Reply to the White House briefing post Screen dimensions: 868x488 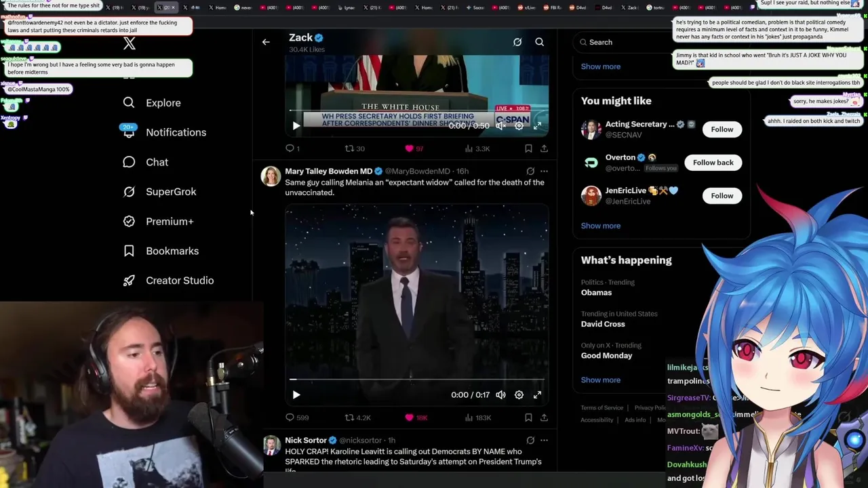[292, 148]
